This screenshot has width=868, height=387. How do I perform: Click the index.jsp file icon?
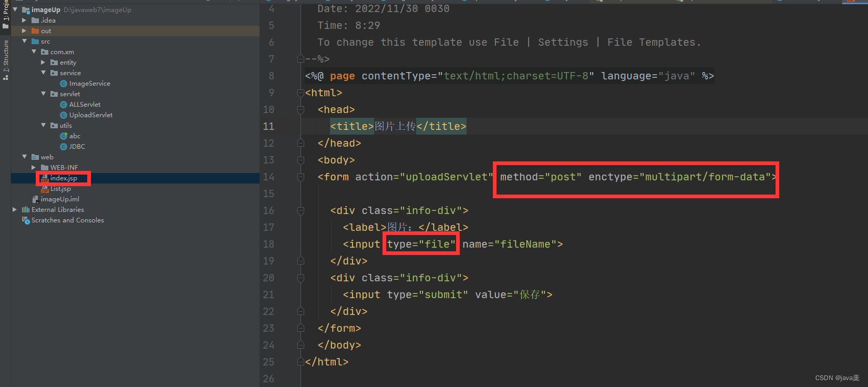(x=45, y=179)
